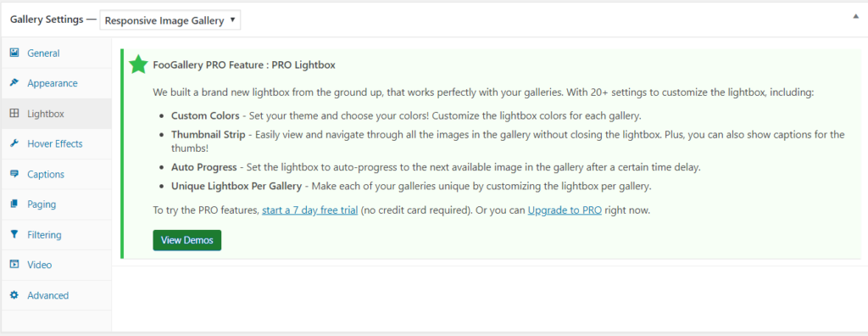Click the Captions speech bubble icon
The height and width of the screenshot is (336, 868).
(x=14, y=174)
